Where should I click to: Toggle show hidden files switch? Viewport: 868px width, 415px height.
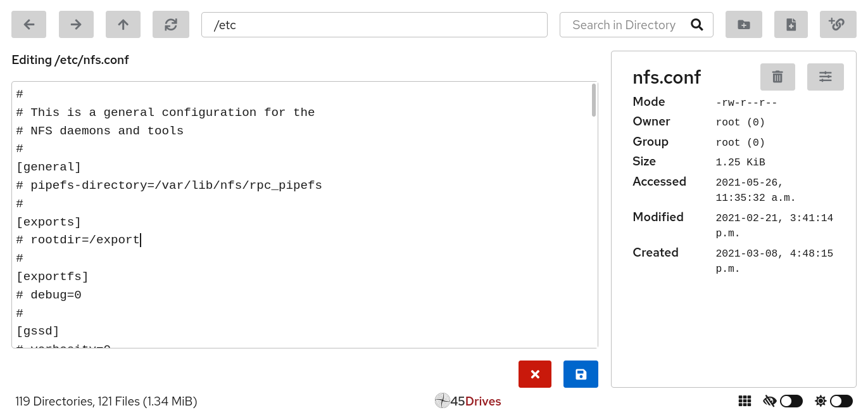pos(791,401)
